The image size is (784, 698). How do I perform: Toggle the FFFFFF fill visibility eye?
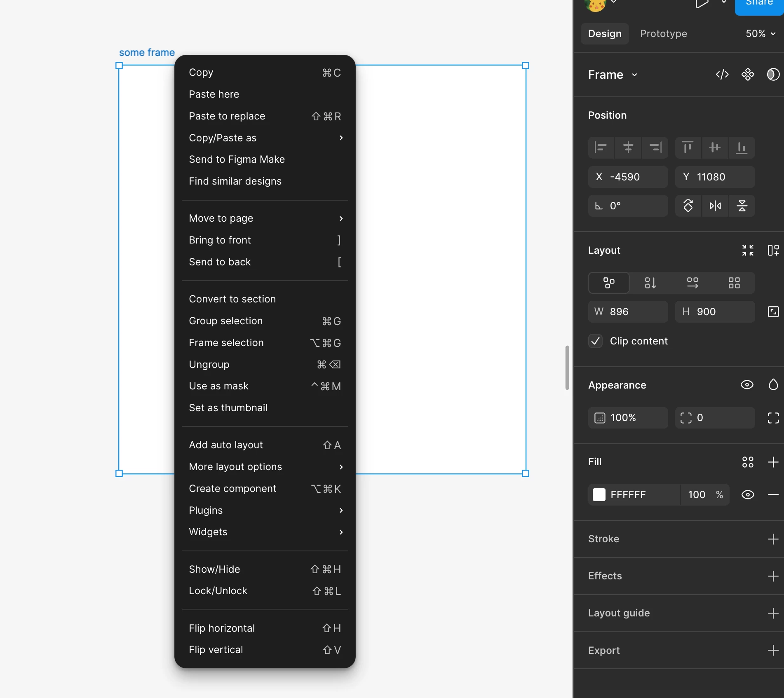[748, 494]
